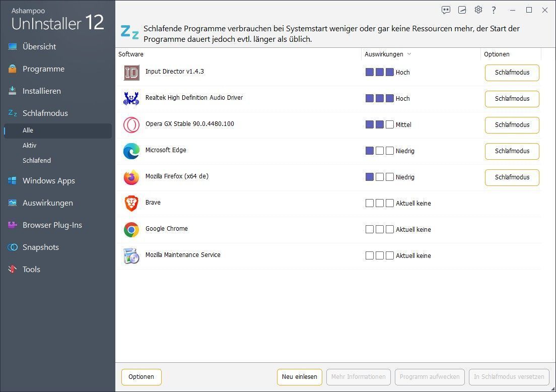Put Microsoft Edge into Schlafmodus
This screenshot has width=556, height=392.
[x=512, y=151]
